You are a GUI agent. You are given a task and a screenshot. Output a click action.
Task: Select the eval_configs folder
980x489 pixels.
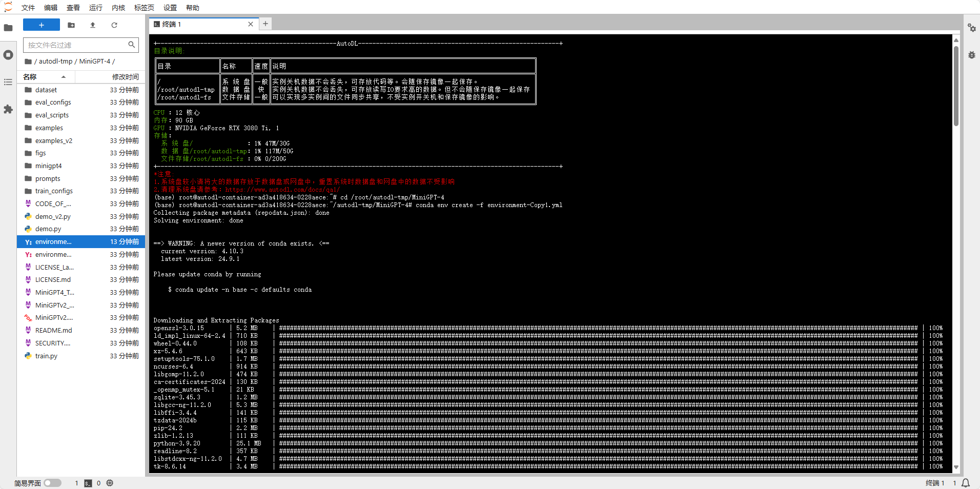pyautogui.click(x=81, y=103)
